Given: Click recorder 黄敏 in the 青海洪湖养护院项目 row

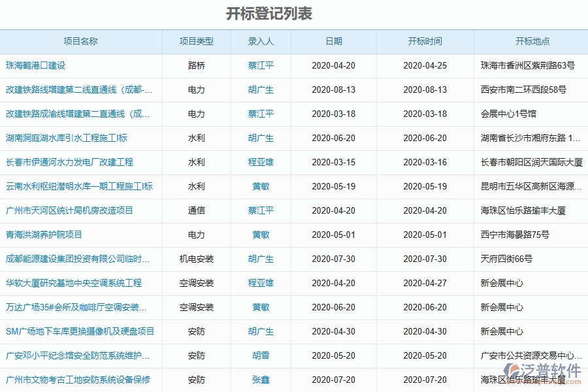Looking at the screenshot, I should pyautogui.click(x=260, y=235).
